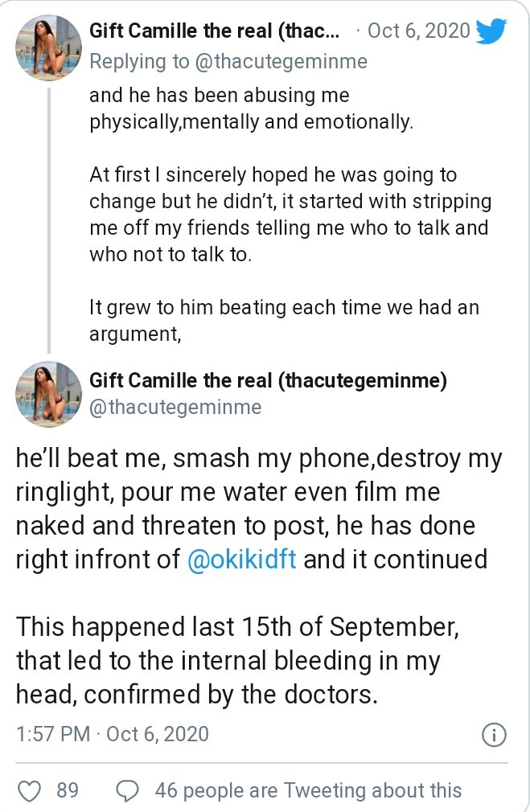The height and width of the screenshot is (812, 530).
Task: Open the info circle icon
Action: 493,735
